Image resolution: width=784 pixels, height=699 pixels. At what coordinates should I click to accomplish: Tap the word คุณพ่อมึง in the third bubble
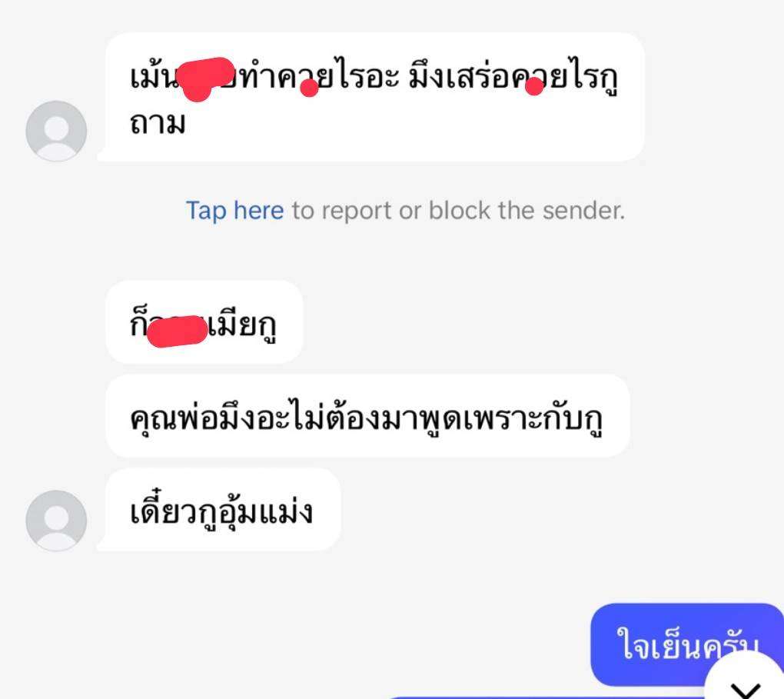[x=194, y=418]
